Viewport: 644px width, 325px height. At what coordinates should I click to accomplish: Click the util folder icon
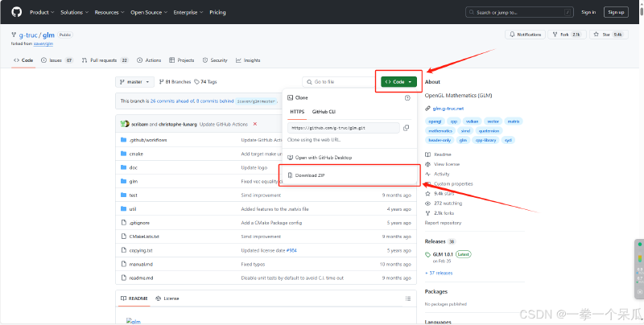pos(124,209)
